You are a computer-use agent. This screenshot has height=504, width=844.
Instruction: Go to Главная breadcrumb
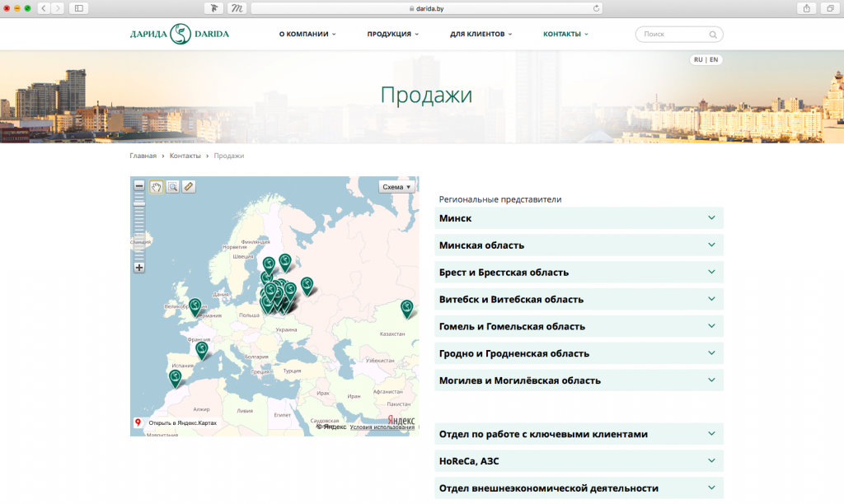143,156
